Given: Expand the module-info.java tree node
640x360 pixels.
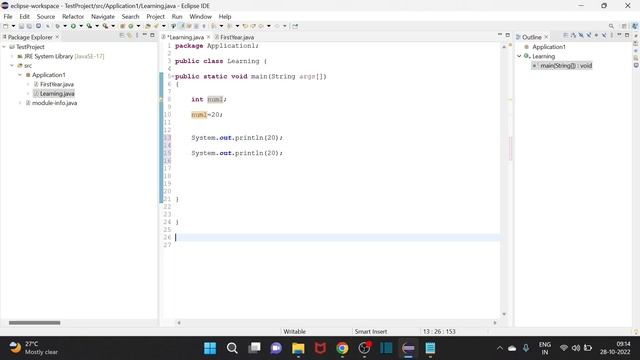Looking at the screenshot, I should tap(20, 103).
